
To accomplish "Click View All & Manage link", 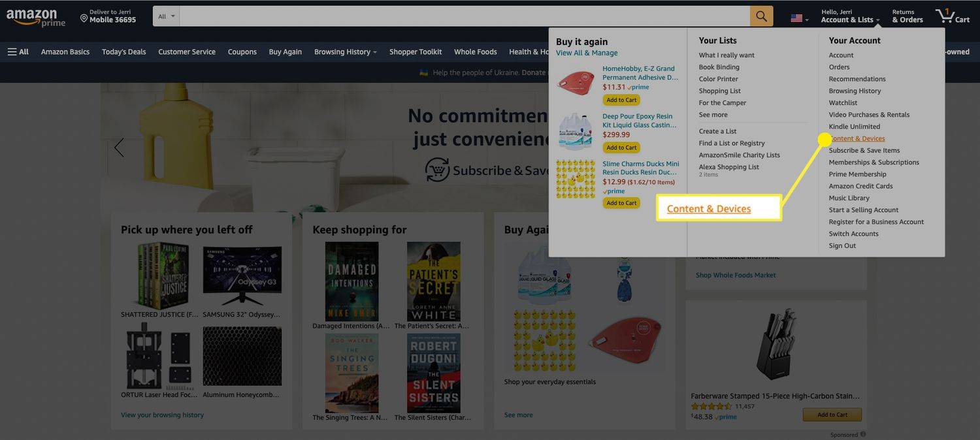I will pyautogui.click(x=587, y=53).
